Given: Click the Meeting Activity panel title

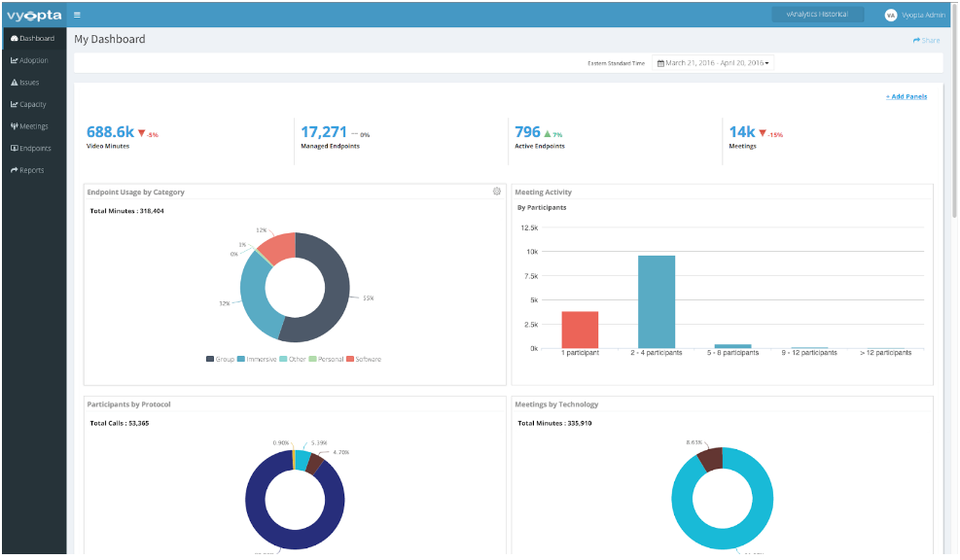Looking at the screenshot, I should tap(543, 192).
